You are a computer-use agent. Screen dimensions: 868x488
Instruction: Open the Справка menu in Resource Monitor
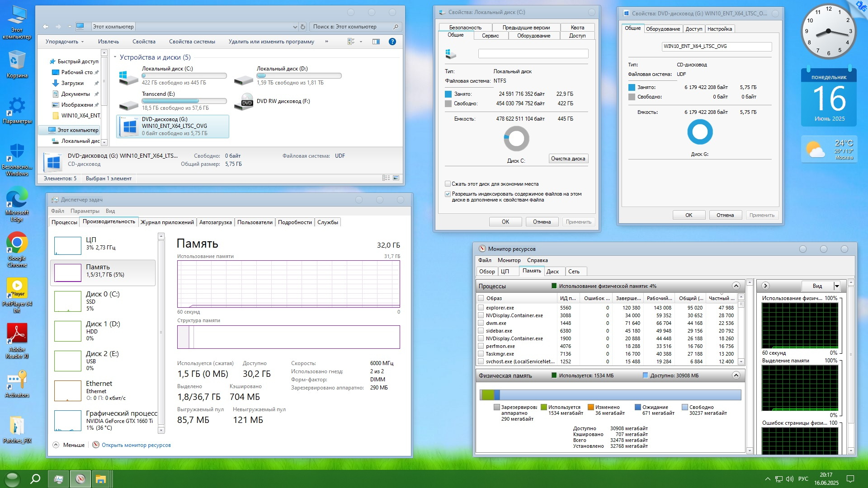click(537, 260)
